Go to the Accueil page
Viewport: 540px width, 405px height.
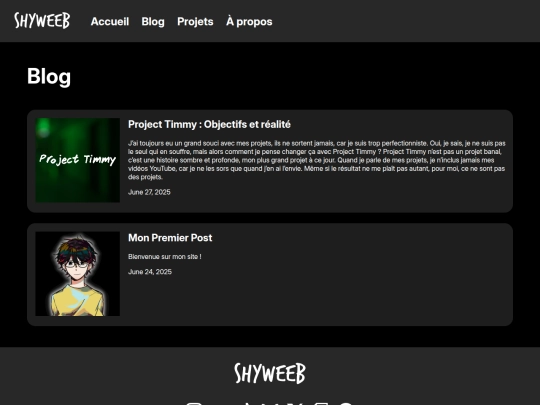110,21
